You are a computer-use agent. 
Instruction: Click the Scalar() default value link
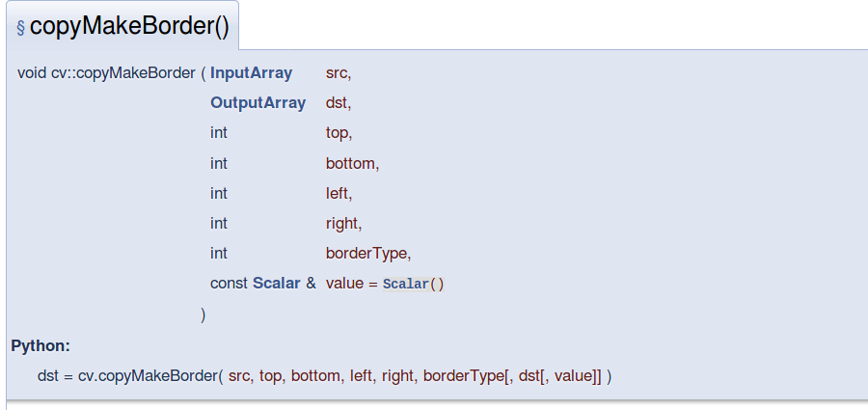tap(413, 285)
